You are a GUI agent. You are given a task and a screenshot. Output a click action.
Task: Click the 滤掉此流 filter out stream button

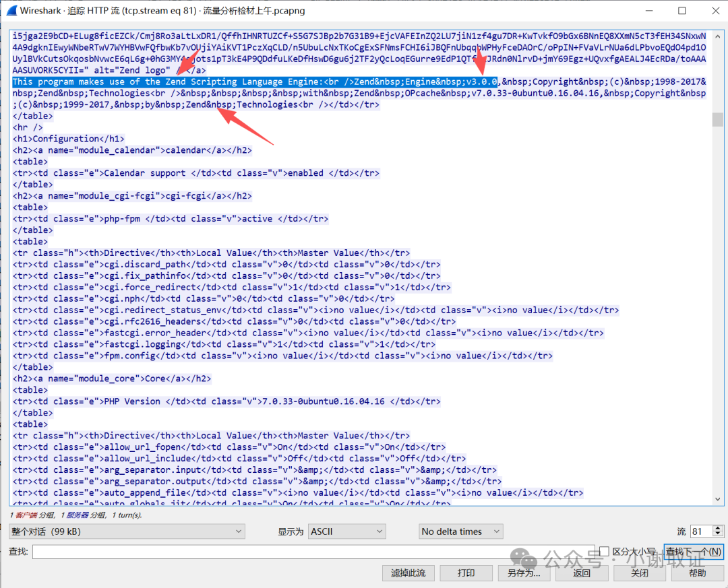tap(408, 573)
